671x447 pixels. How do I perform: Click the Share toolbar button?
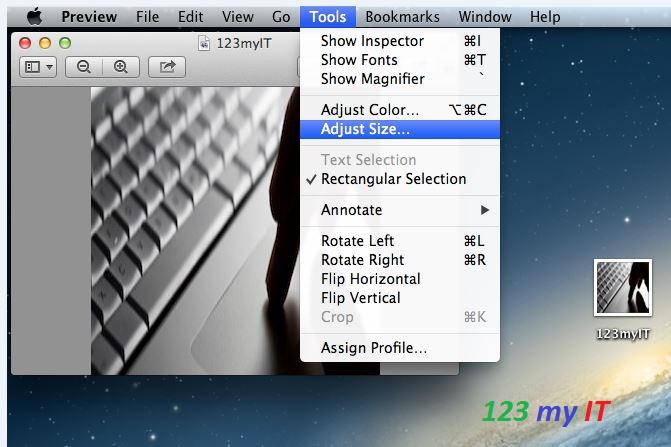click(167, 67)
